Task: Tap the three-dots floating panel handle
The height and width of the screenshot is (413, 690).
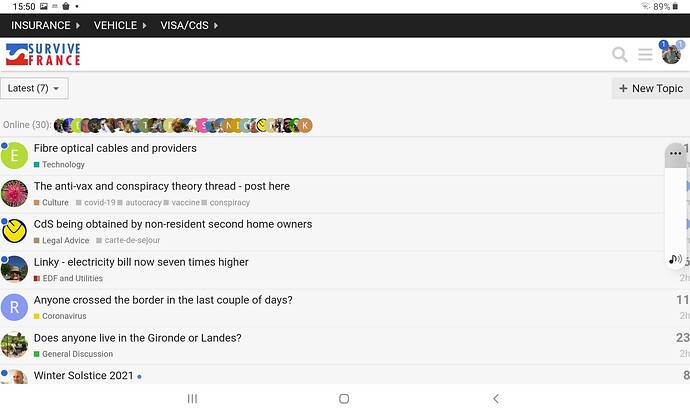Action: (675, 154)
